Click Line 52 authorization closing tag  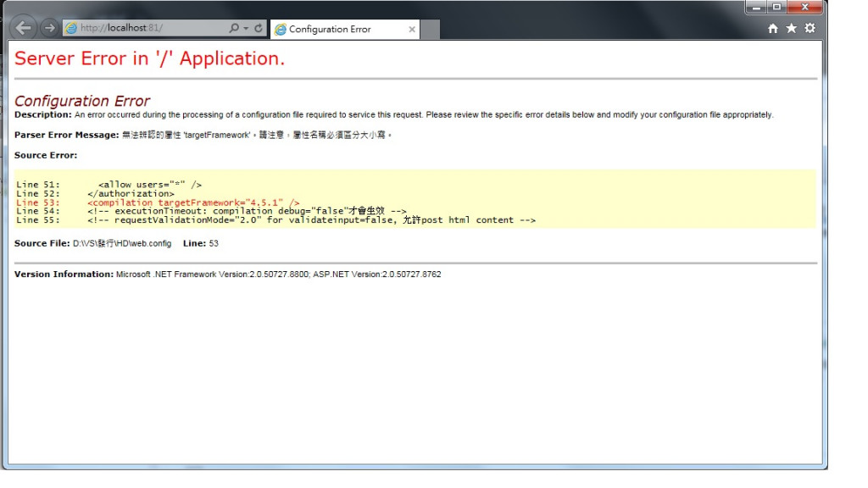pos(95,194)
